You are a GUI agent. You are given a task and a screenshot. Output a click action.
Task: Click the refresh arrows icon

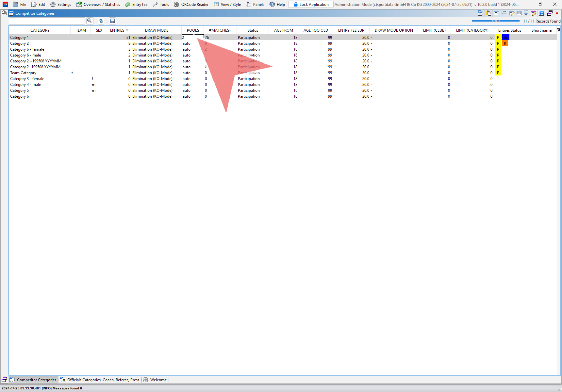[101, 21]
